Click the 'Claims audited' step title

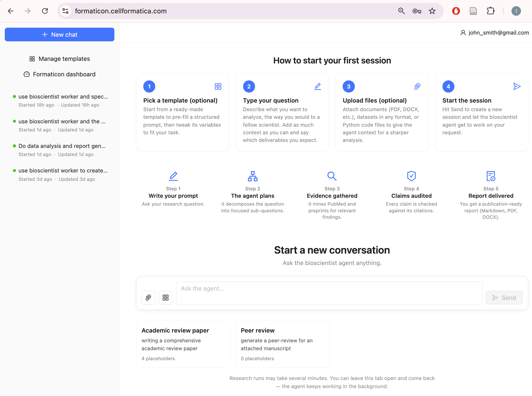[412, 196]
